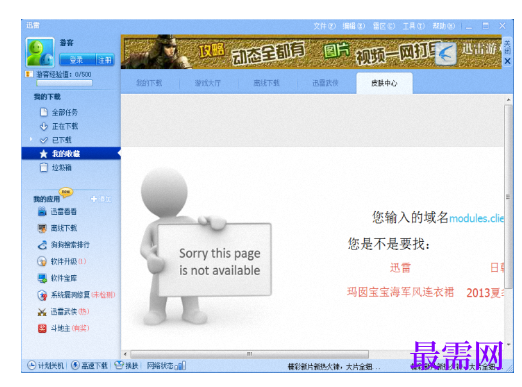Click the 换肤 shirt icon in status bar
This screenshot has width=522, height=387.
pyautogui.click(x=119, y=365)
